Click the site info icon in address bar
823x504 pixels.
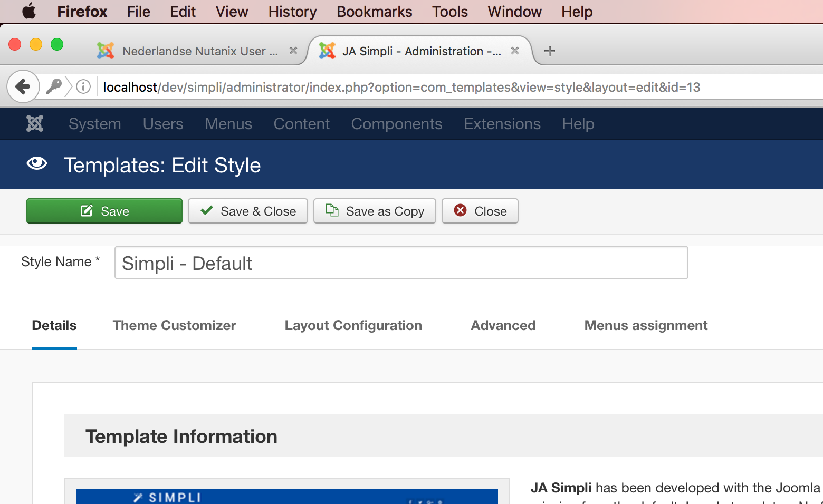pyautogui.click(x=83, y=86)
